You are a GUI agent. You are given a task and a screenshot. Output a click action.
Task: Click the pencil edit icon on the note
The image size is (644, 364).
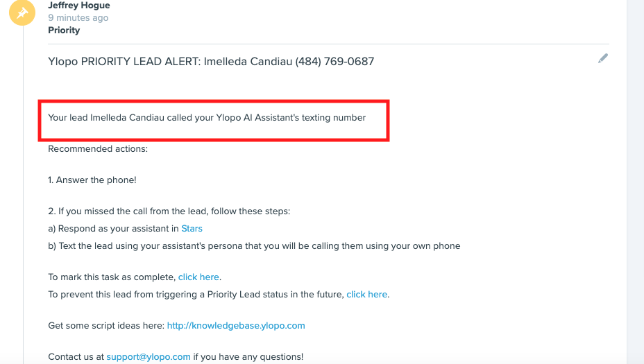[603, 59]
